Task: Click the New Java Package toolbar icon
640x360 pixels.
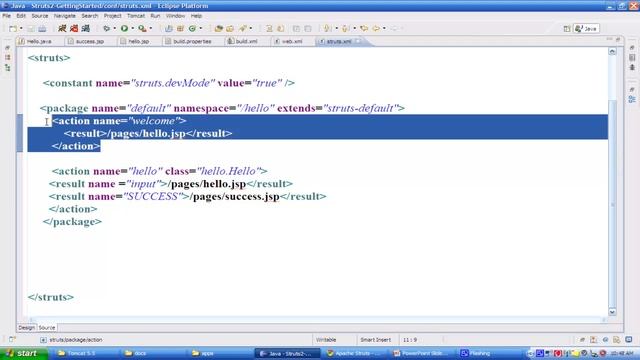Action: [180, 29]
